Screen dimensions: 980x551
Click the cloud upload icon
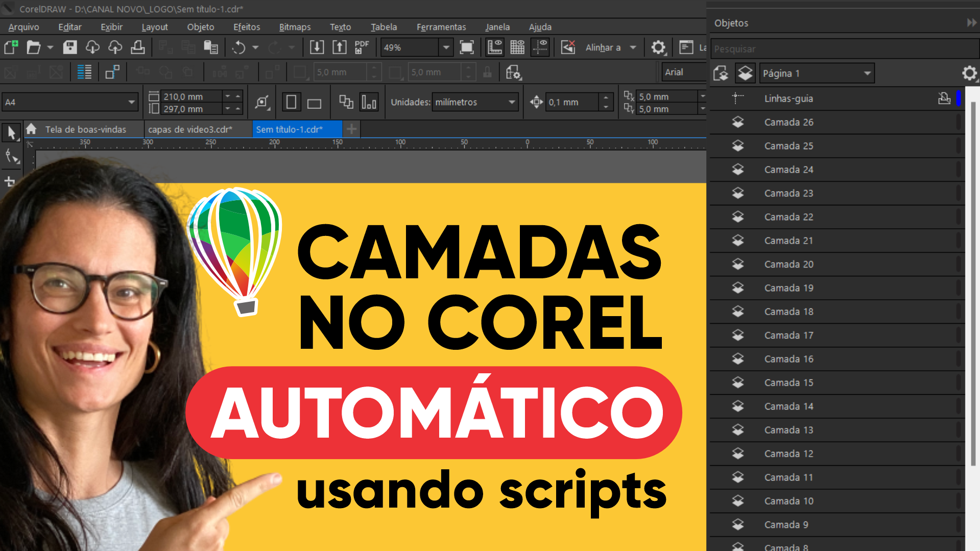click(115, 47)
